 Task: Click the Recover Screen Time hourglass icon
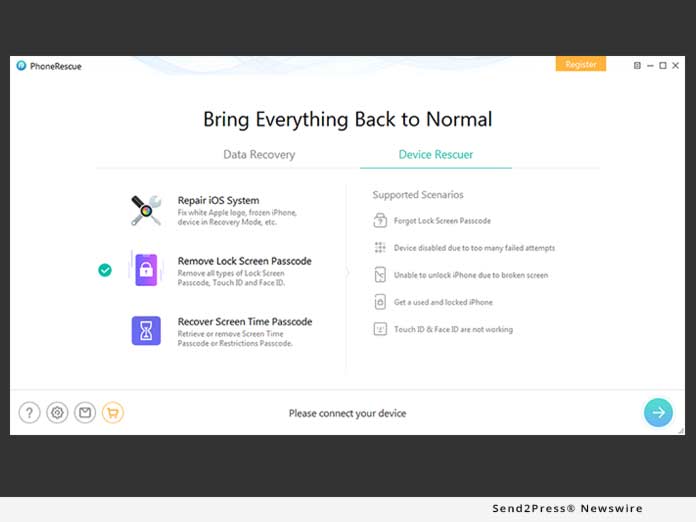(146, 330)
